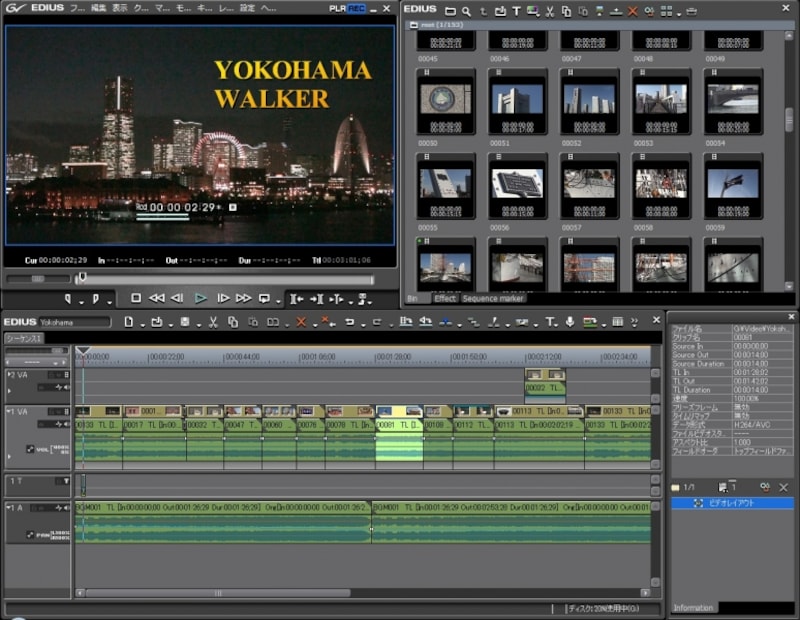
Task: Click the scissors Cut icon in timeline toolbar
Action: point(213,322)
